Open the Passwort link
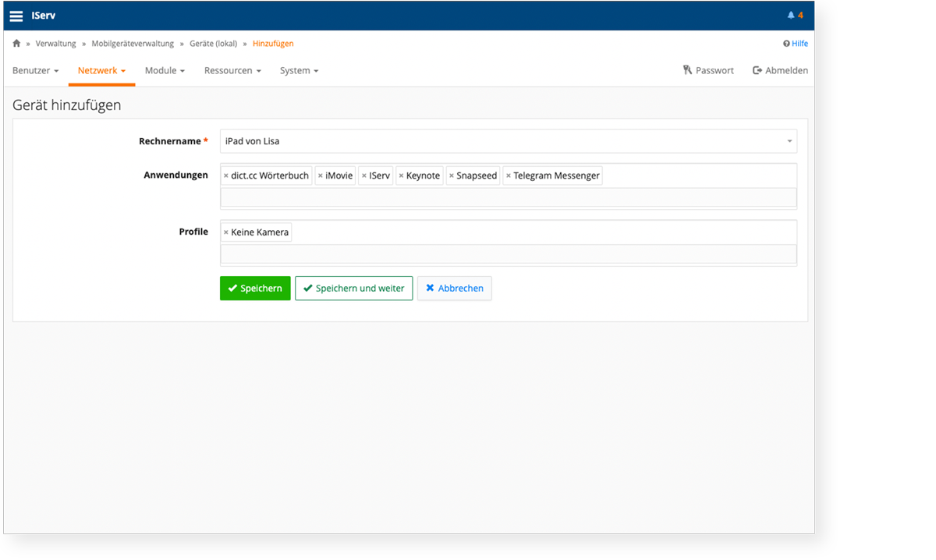The image size is (936, 560). 708,70
